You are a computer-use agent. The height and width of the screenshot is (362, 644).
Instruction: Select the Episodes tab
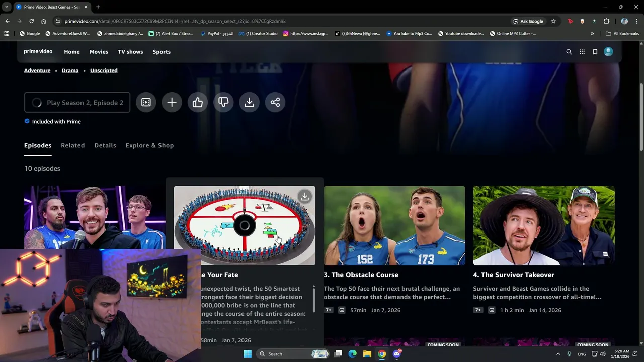pos(38,145)
